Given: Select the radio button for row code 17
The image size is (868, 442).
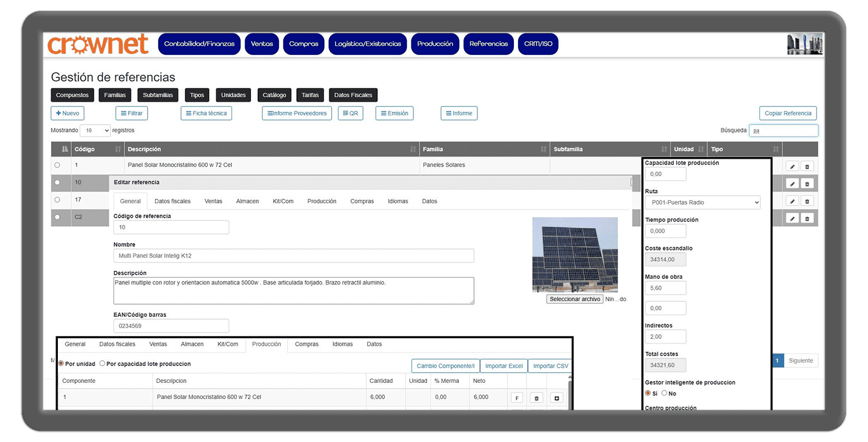Looking at the screenshot, I should point(57,200).
